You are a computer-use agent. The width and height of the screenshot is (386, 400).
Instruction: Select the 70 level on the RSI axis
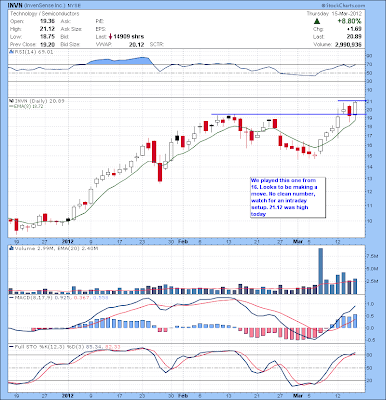point(370,64)
